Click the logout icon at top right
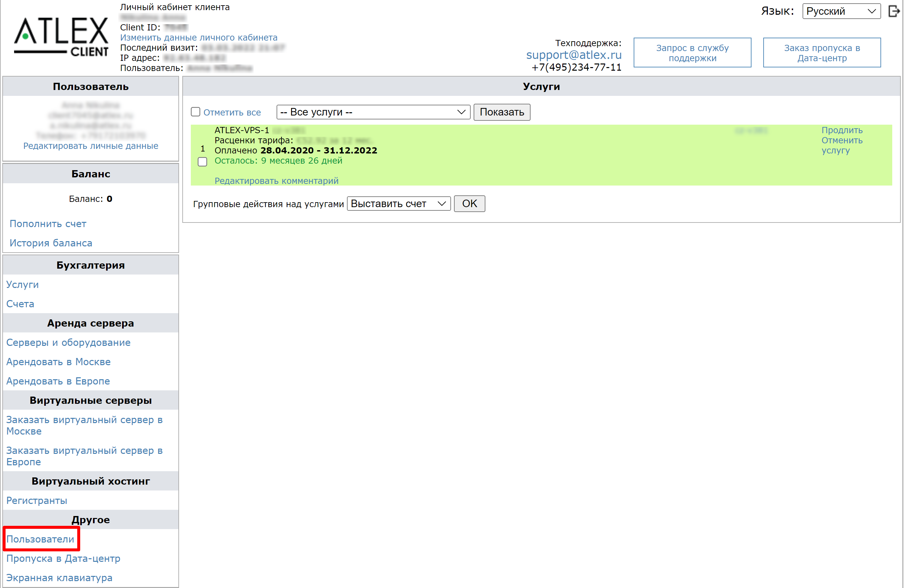Screen dimensions: 905x588 tap(894, 11)
